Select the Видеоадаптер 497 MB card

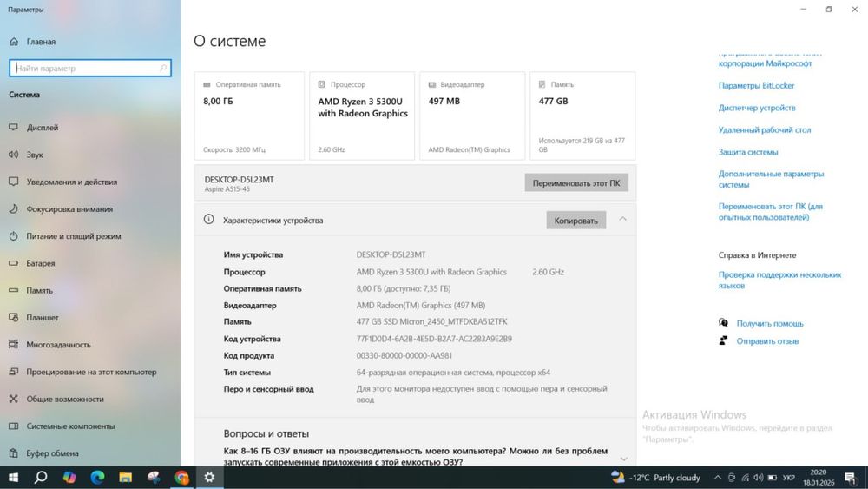pyautogui.click(x=472, y=116)
